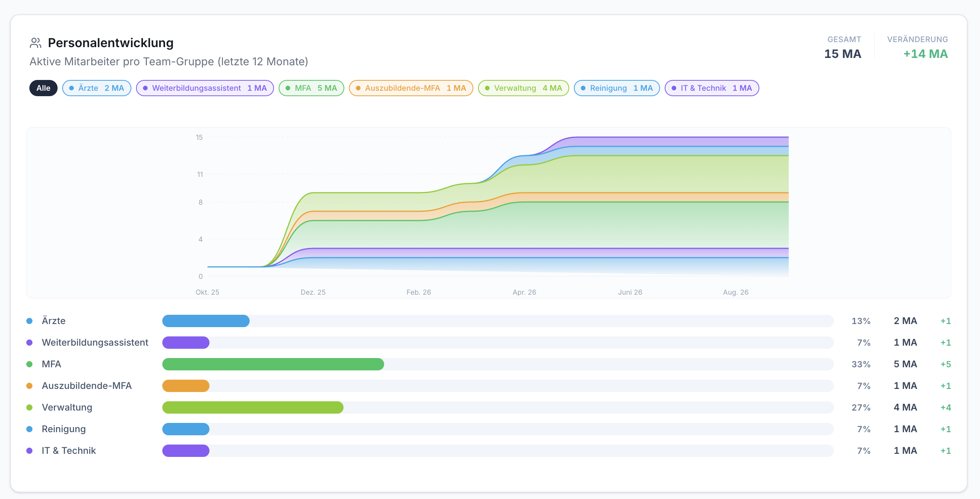This screenshot has height=499, width=980.
Task: Click the orange Auszubildende-MFA progress bar
Action: pos(186,386)
